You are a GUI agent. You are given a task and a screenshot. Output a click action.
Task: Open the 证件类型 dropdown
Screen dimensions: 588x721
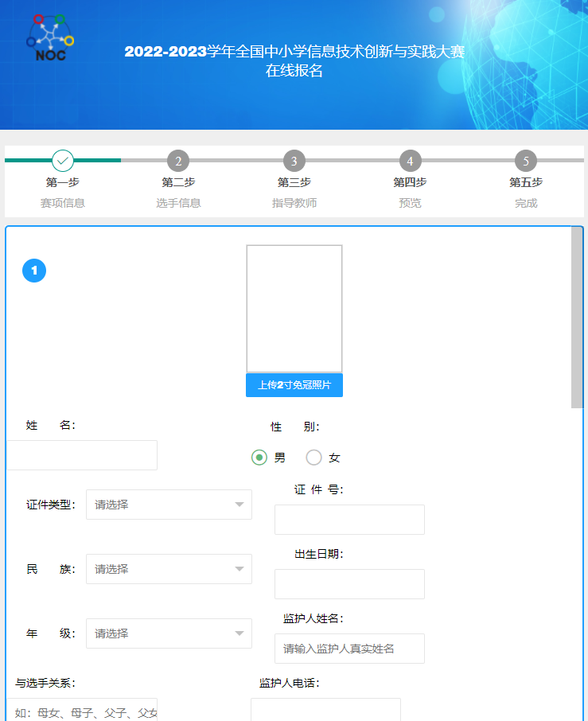click(x=169, y=505)
